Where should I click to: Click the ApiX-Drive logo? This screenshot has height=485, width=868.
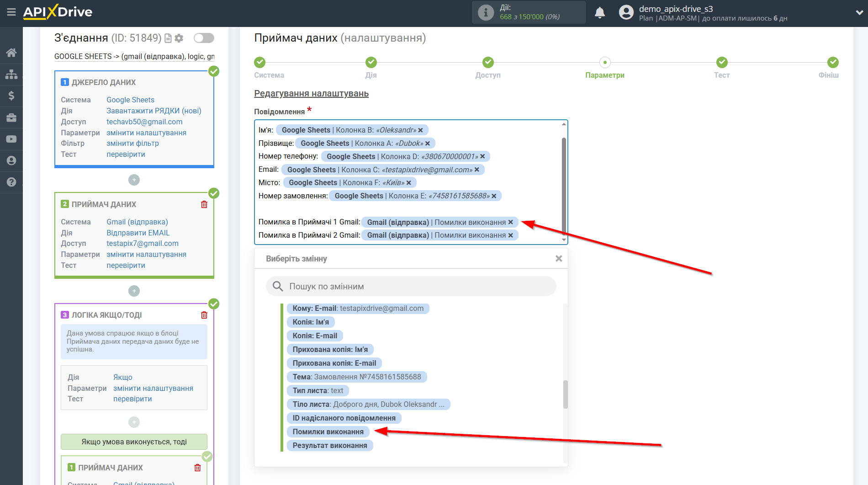(58, 12)
